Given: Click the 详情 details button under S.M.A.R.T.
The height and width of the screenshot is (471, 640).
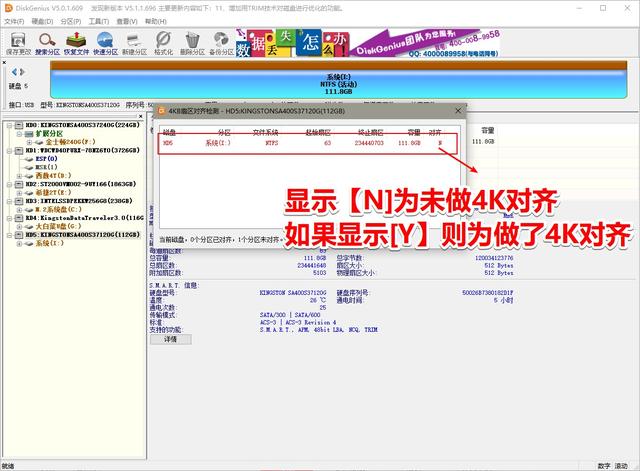Looking at the screenshot, I should point(170,339).
